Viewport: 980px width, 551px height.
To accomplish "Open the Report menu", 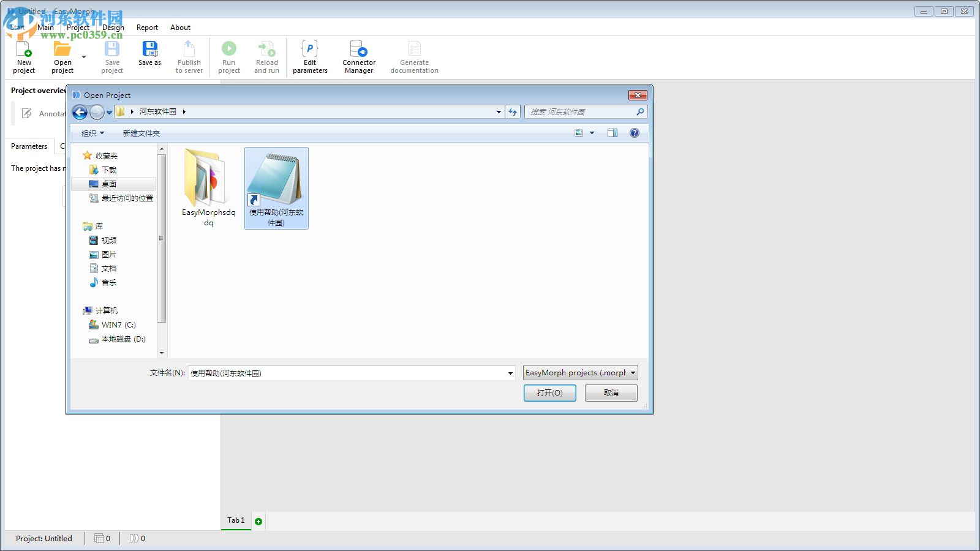I will [x=147, y=28].
